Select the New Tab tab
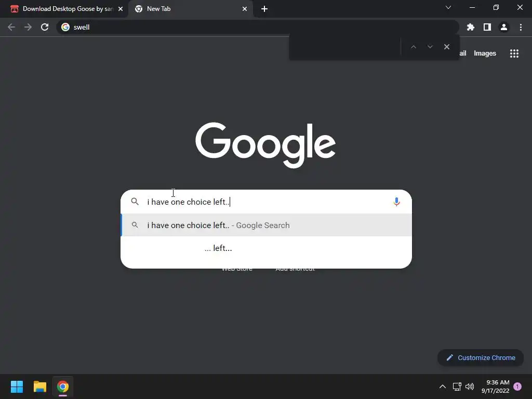 [190, 9]
